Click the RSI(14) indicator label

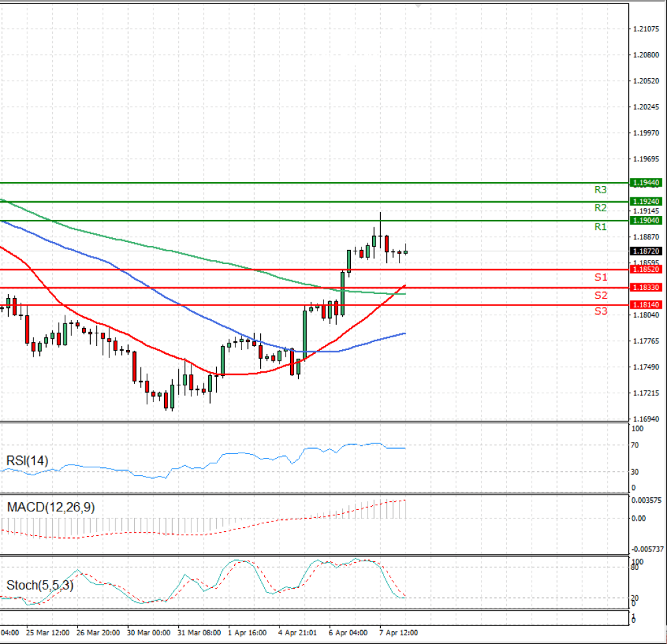[27, 461]
